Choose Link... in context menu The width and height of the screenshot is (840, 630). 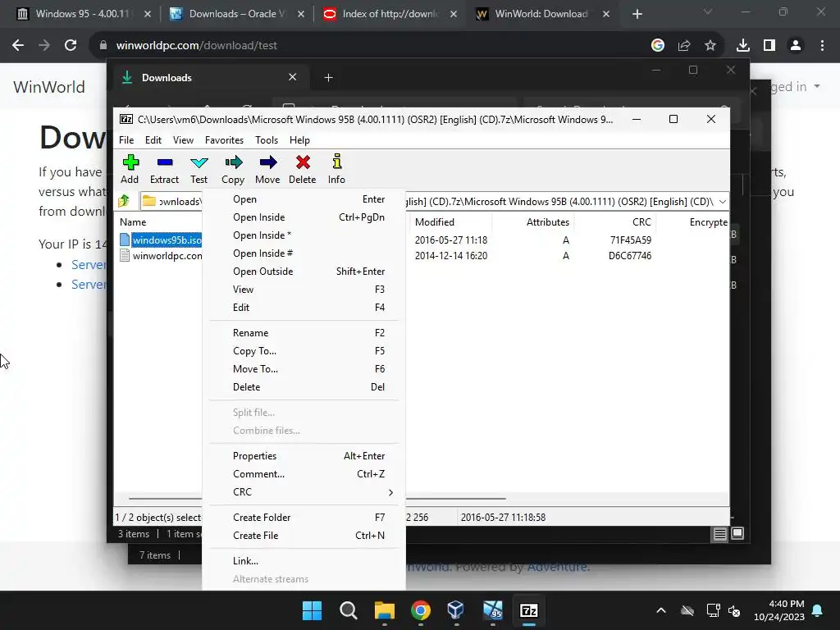pyautogui.click(x=304, y=561)
